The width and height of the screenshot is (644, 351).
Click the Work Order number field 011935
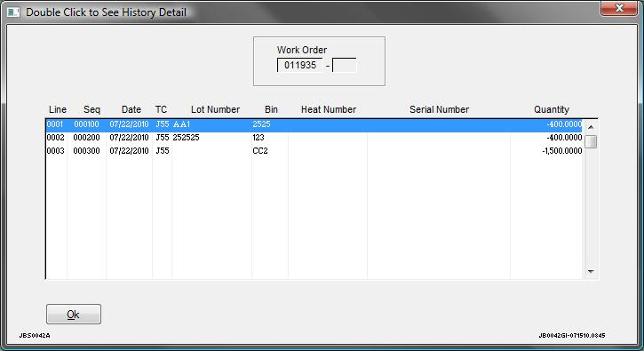[300, 66]
